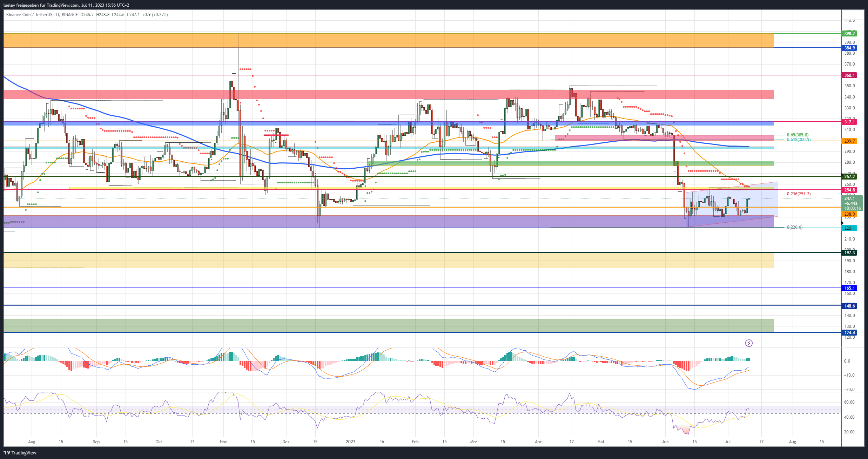Click the TradingView logo in the footer

tap(20, 453)
